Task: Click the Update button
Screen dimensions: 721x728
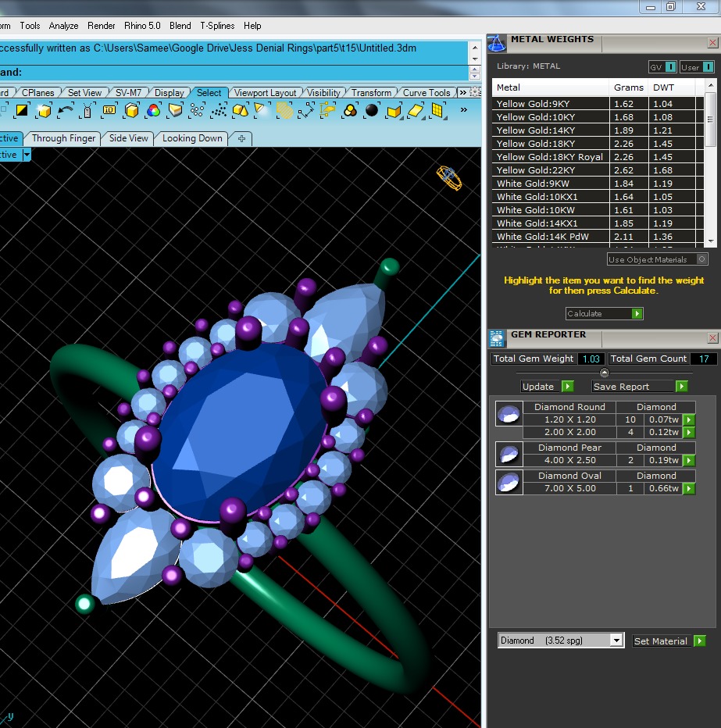Action: pyautogui.click(x=548, y=387)
